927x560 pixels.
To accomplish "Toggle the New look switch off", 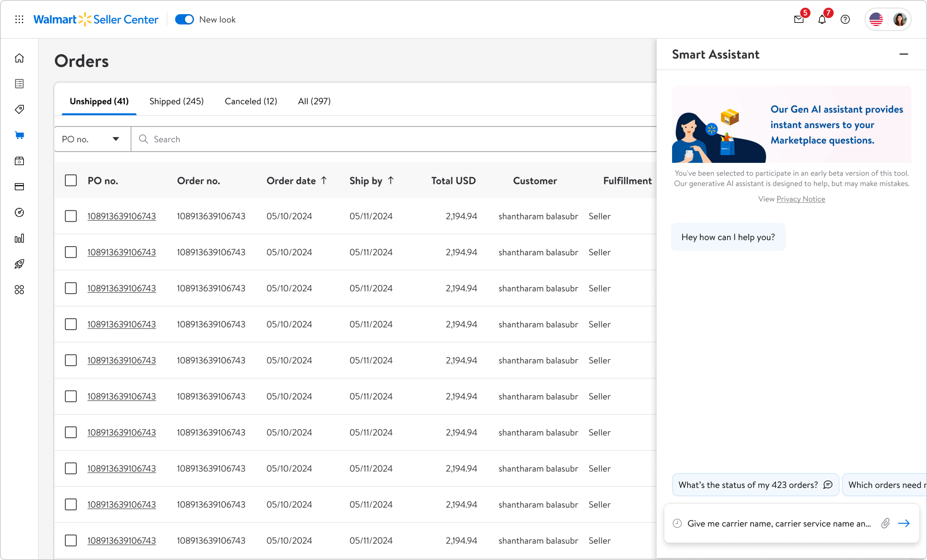I will [x=184, y=20].
